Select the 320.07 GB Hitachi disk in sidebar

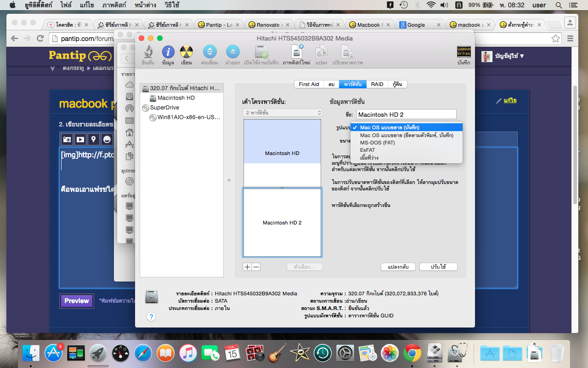coord(182,88)
